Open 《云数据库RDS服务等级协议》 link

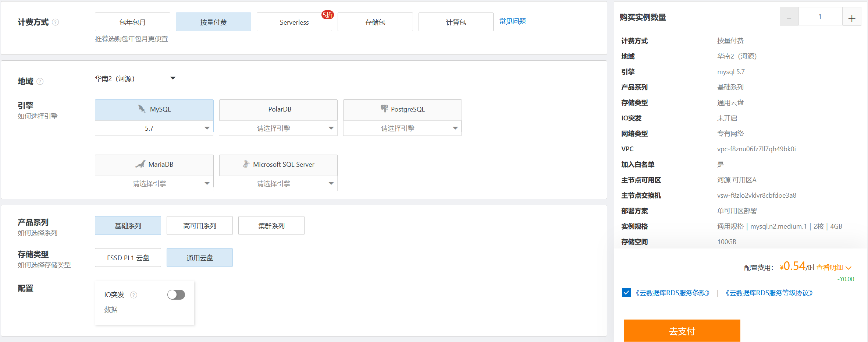coord(769,293)
